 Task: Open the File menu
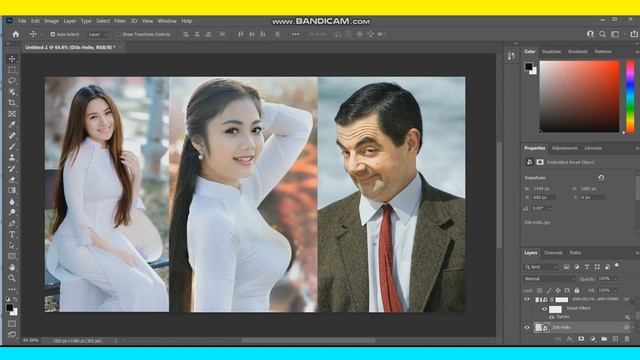[22, 21]
